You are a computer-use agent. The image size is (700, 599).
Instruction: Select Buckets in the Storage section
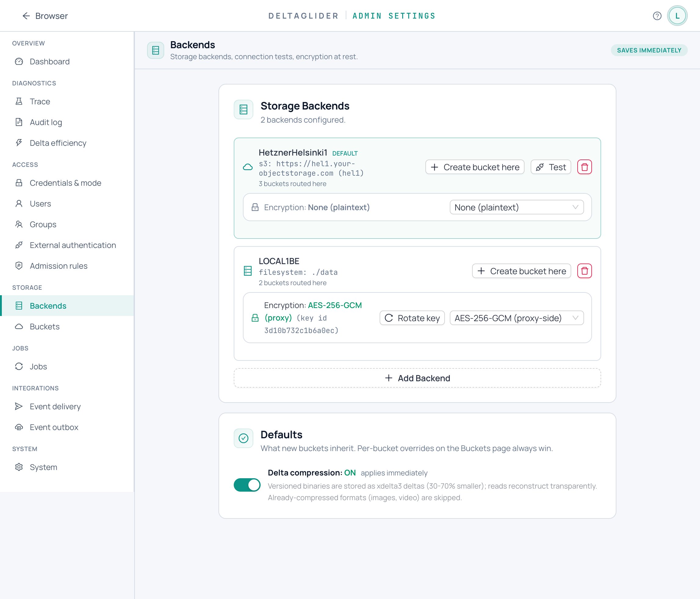[x=67, y=327]
